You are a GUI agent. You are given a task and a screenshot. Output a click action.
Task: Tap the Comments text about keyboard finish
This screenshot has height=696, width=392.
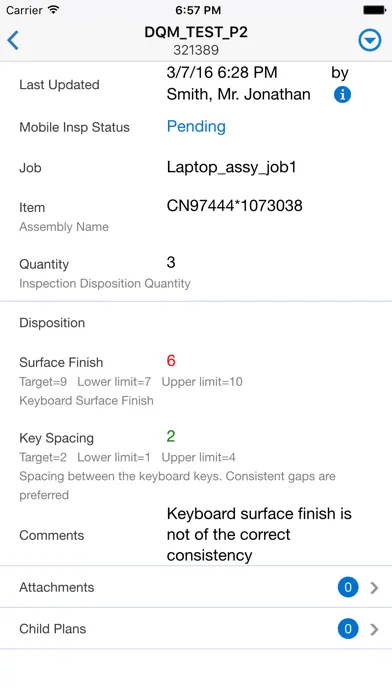[x=259, y=534]
